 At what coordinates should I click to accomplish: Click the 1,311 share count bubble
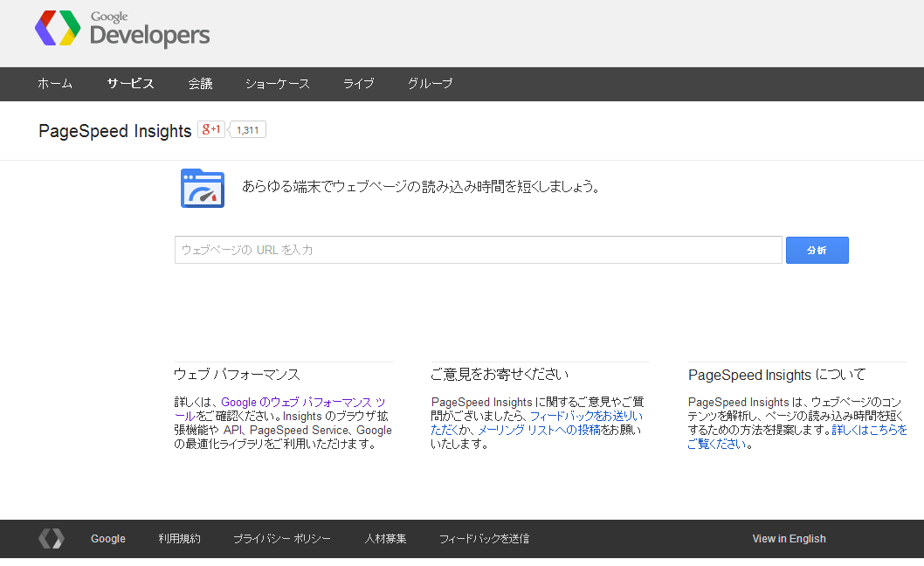coord(247,130)
